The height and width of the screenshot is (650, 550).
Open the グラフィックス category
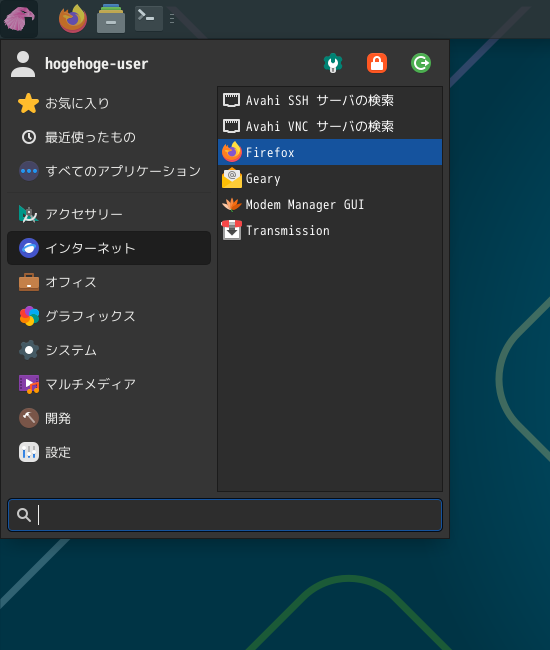109,316
